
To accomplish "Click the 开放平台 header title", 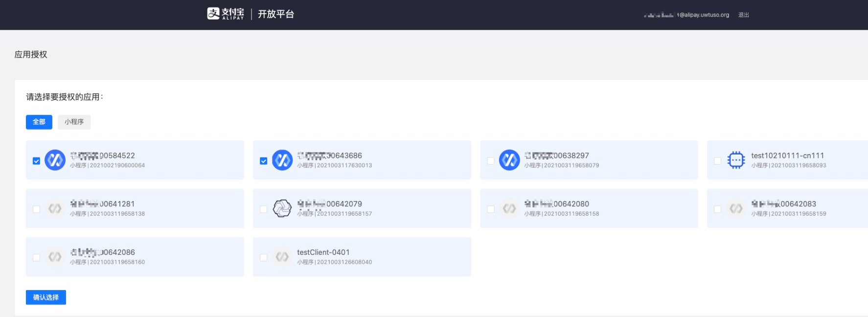I will point(276,14).
